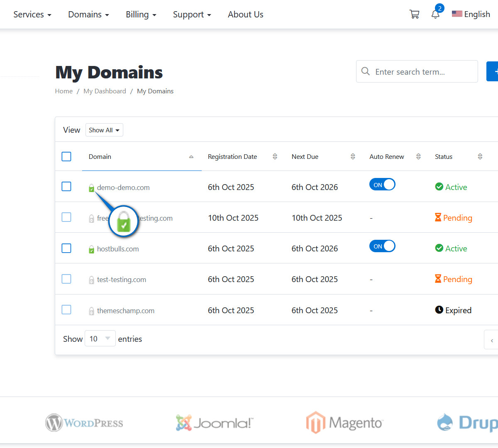Click green lock icon beside demo-demo.com

tap(91, 188)
